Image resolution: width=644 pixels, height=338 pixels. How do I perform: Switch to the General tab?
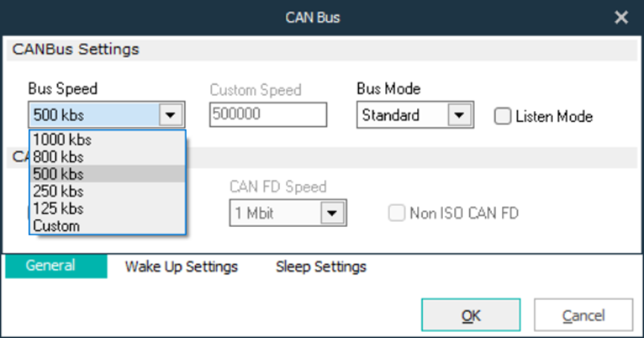[51, 266]
